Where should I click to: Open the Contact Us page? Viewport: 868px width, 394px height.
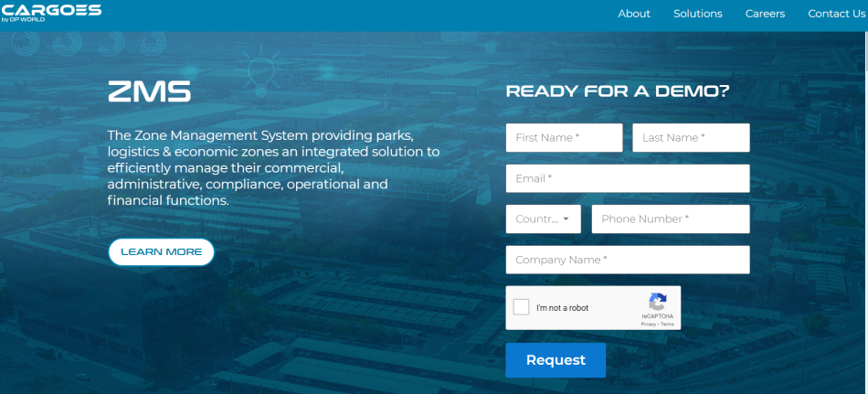point(836,14)
